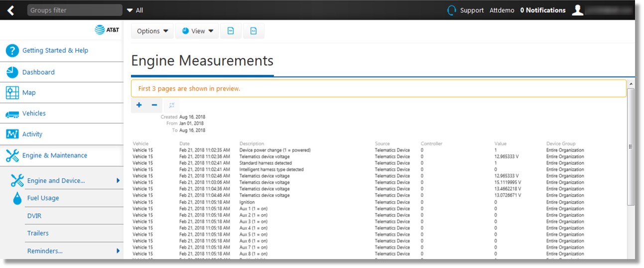Click the date 'Feb 21, 2018 11:04:36 AM'

click(205, 189)
